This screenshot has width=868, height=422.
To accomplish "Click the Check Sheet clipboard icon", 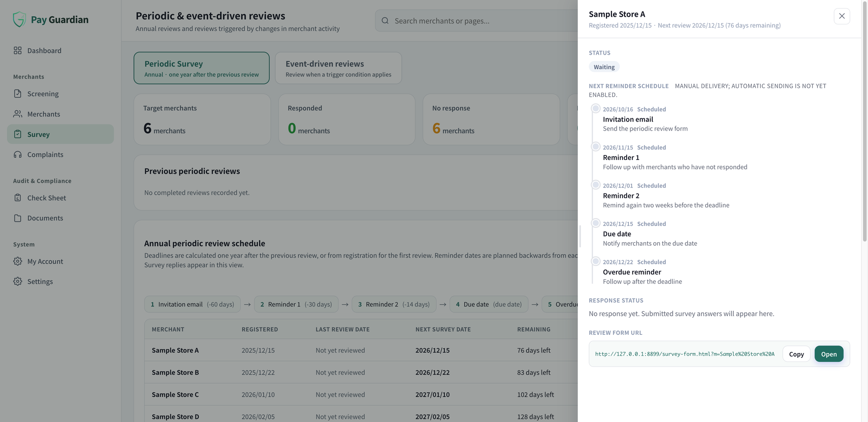I will click(18, 198).
